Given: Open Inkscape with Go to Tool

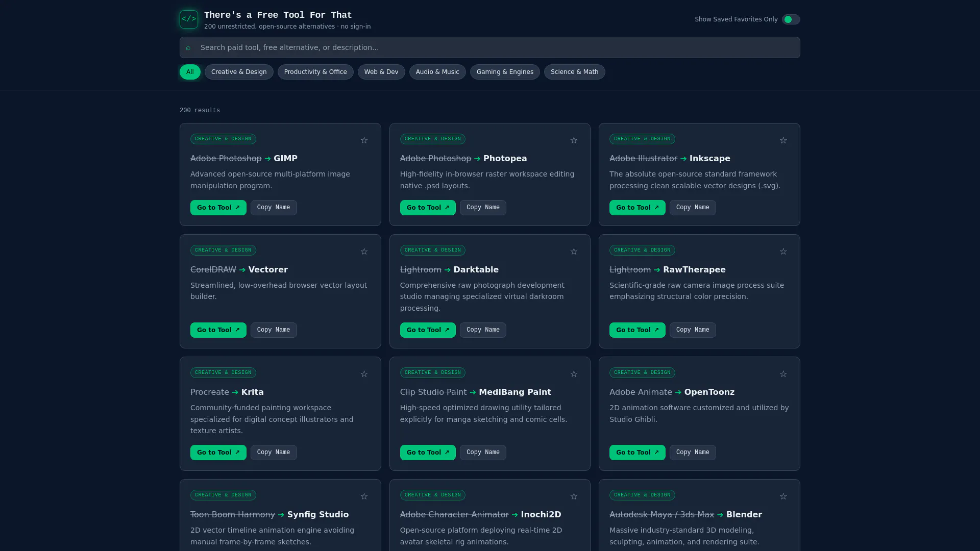Looking at the screenshot, I should point(637,208).
